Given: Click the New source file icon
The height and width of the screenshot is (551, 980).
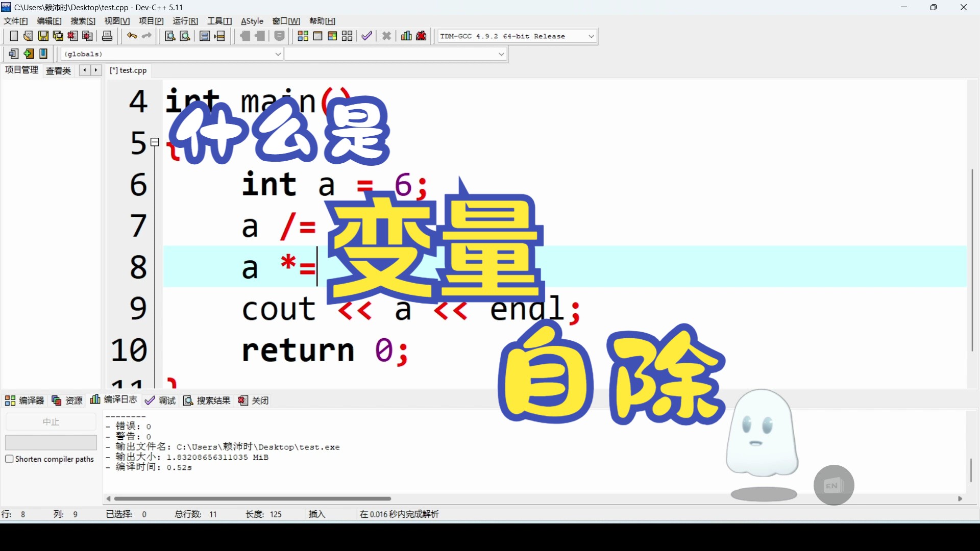Looking at the screenshot, I should (x=14, y=36).
